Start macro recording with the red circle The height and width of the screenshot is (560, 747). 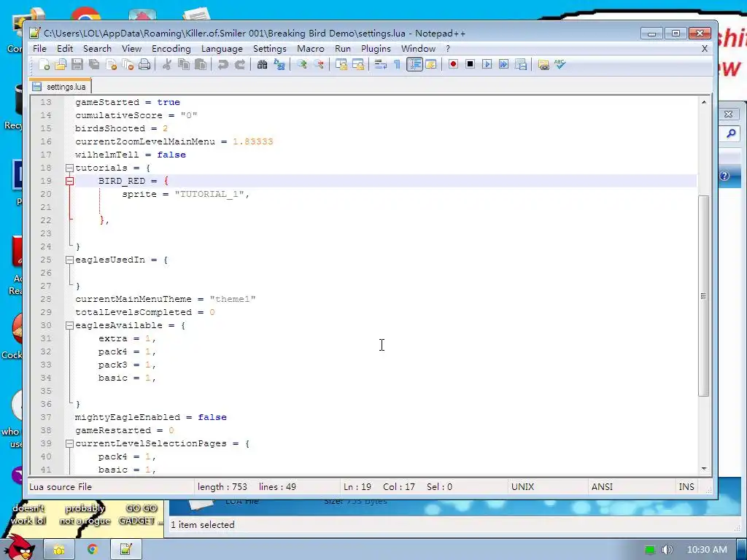453,64
